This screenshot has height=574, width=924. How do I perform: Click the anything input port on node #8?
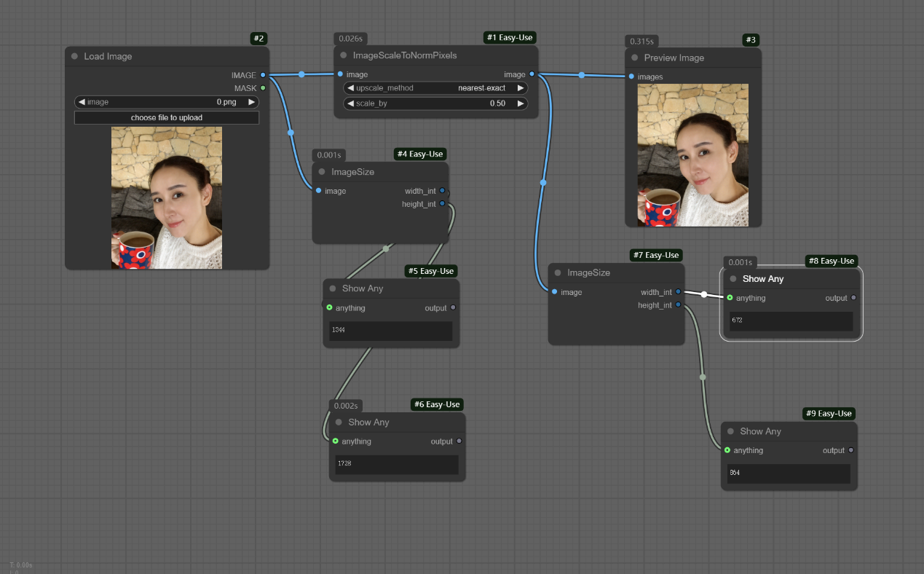[730, 298]
